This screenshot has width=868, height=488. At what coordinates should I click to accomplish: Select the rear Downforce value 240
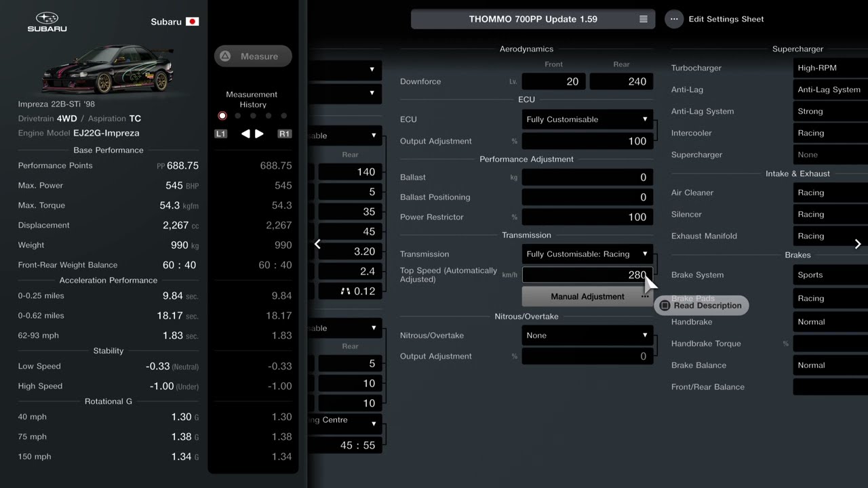[621, 81]
